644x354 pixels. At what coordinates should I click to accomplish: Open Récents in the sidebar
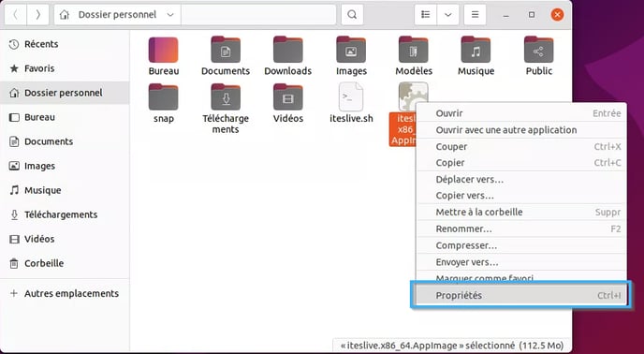[65, 44]
